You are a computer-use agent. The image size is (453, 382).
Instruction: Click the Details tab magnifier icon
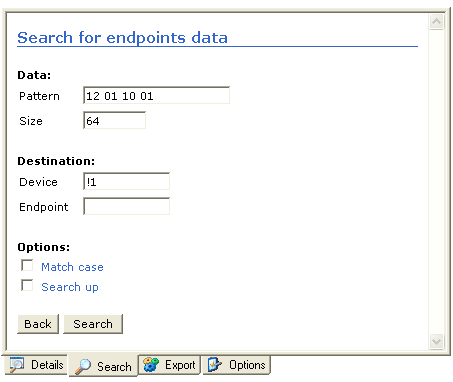17,365
